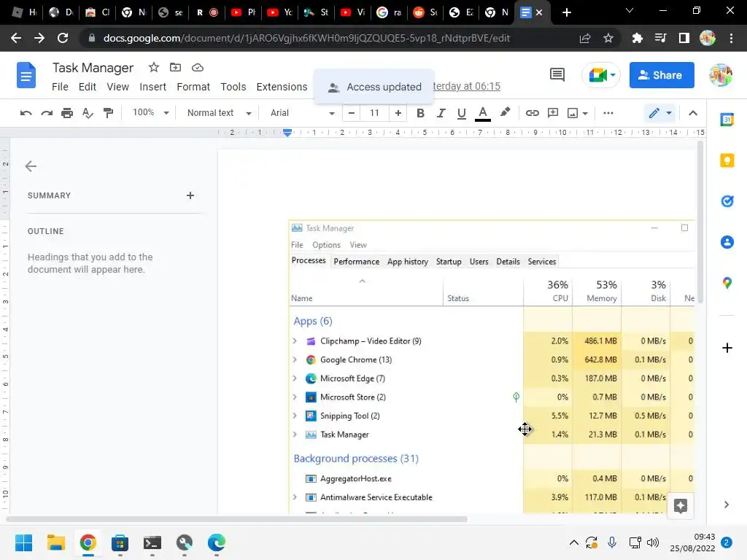747x560 pixels.
Task: Open the View menu in Google Docs
Action: pos(117,87)
